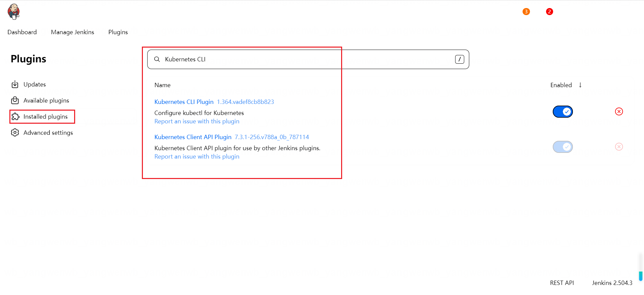This screenshot has height=295, width=644.
Task: Click the Plugins page heading
Action: 29,59
